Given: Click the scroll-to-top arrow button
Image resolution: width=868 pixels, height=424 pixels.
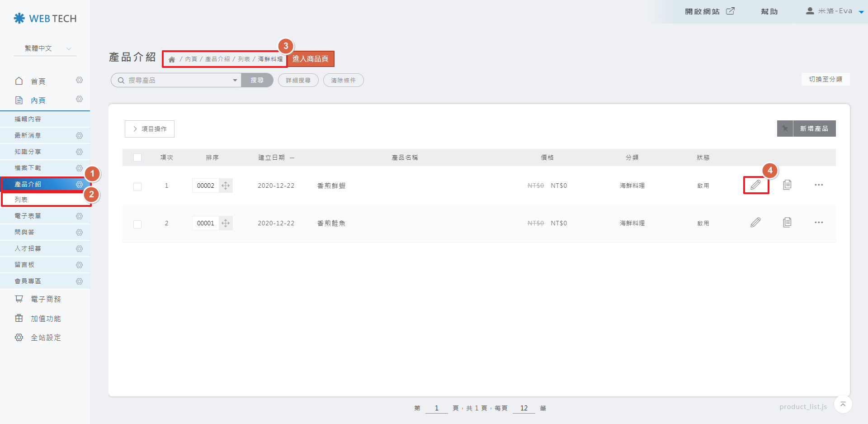Looking at the screenshot, I should tap(843, 404).
